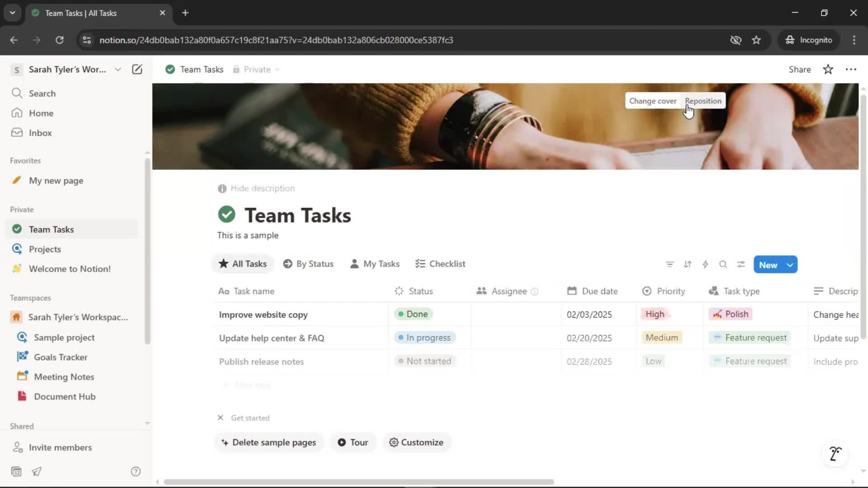Click the third-party cookies eye icon
Viewport: 868px width, 488px height.
point(736,40)
